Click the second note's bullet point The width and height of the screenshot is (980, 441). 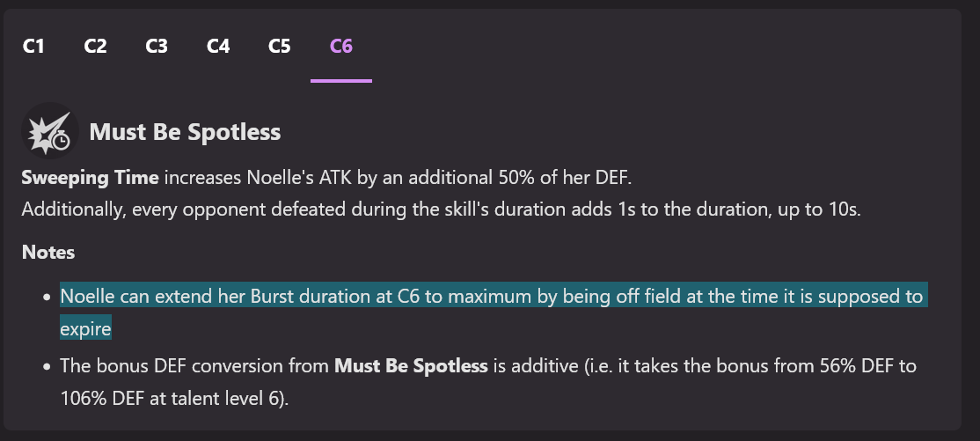point(45,366)
